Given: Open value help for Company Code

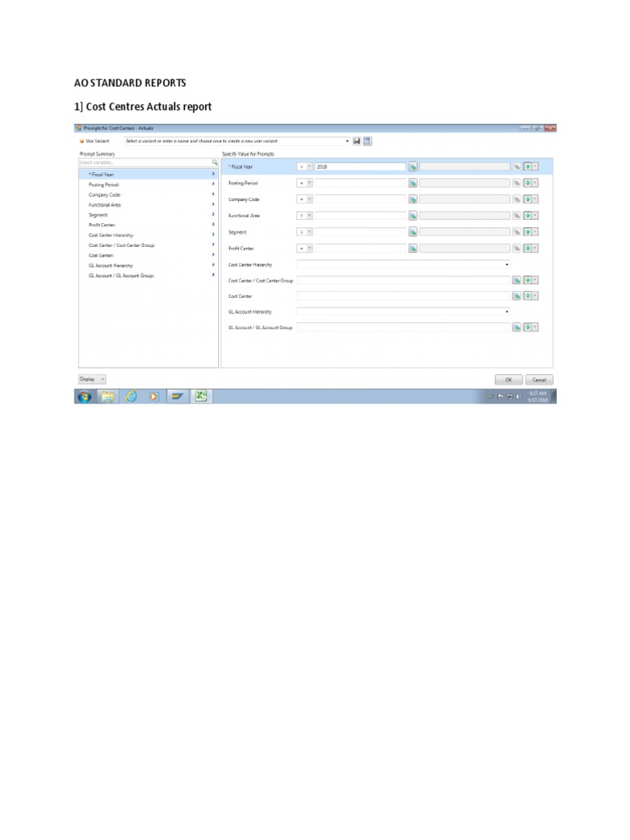Looking at the screenshot, I should tap(413, 200).
